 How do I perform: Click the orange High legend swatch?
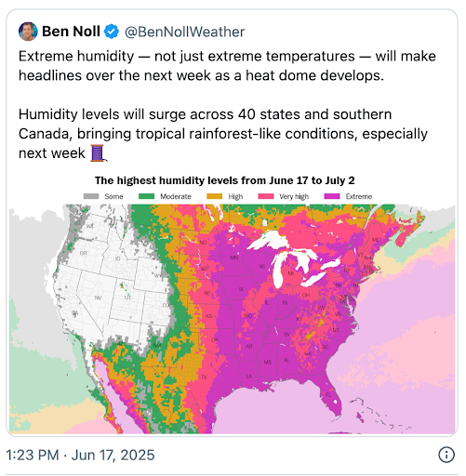pos(215,196)
